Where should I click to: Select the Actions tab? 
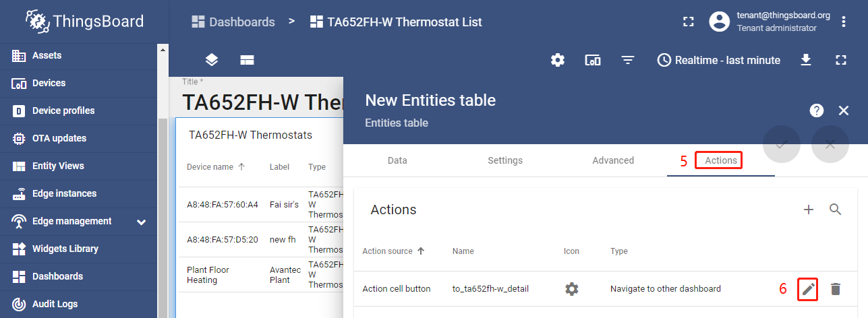click(721, 160)
